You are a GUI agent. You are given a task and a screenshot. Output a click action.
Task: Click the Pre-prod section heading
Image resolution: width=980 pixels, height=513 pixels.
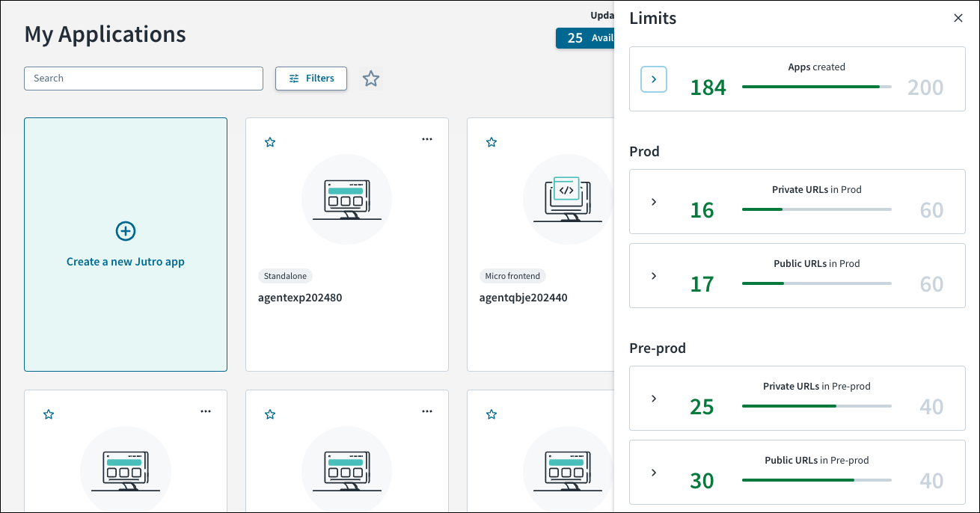(x=658, y=348)
